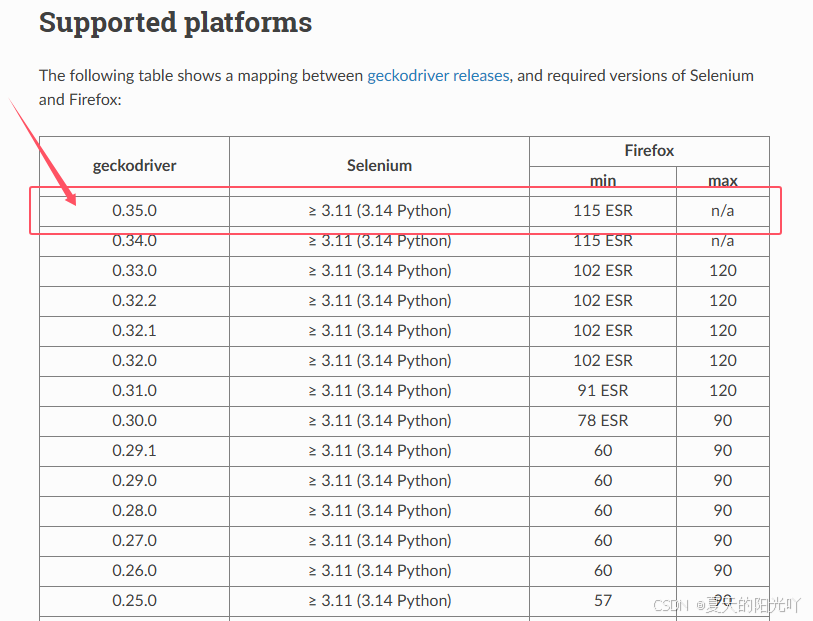Click the 60 min cell in 0.28.0 row
The height and width of the screenshot is (621, 813).
click(603, 511)
